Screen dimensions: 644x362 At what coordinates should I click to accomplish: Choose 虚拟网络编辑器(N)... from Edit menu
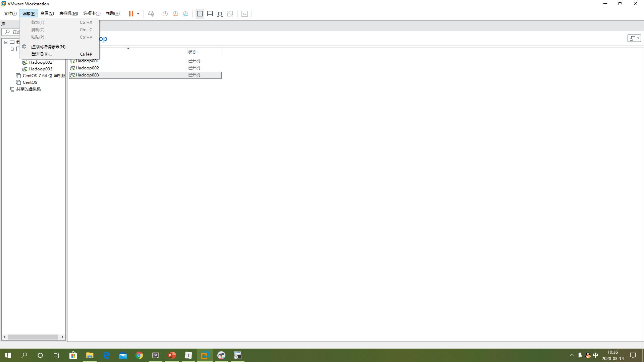(59, 47)
